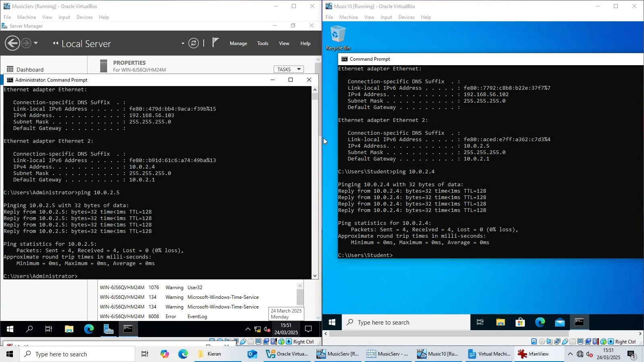The image size is (644, 362).
Task: Open the Devices menu in Music10 VirtualBox
Action: (x=407, y=17)
